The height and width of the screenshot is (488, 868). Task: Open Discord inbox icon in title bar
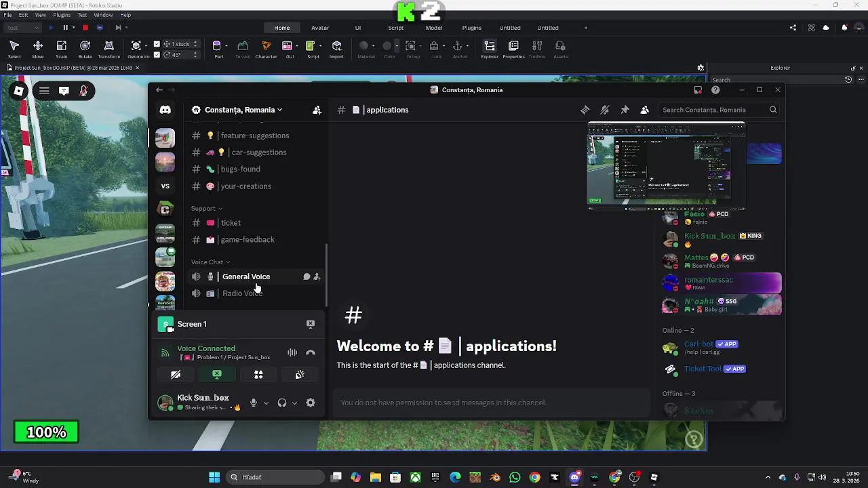click(x=698, y=89)
